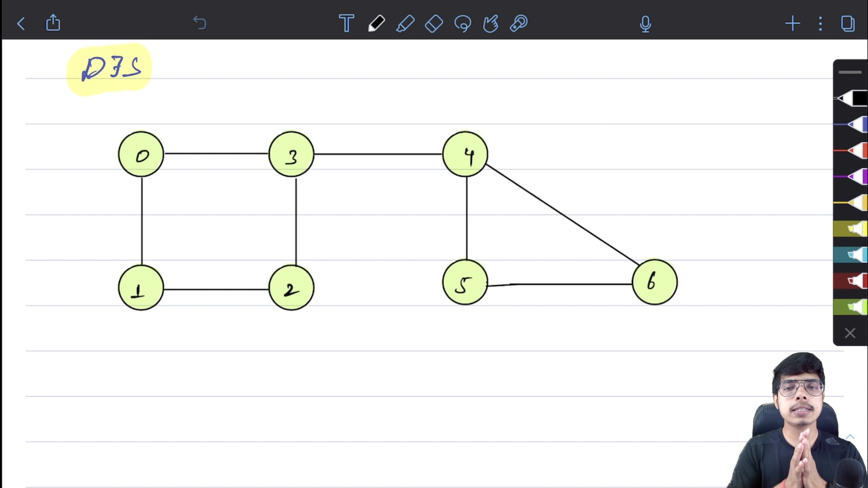Add new content with the plus icon

793,23
